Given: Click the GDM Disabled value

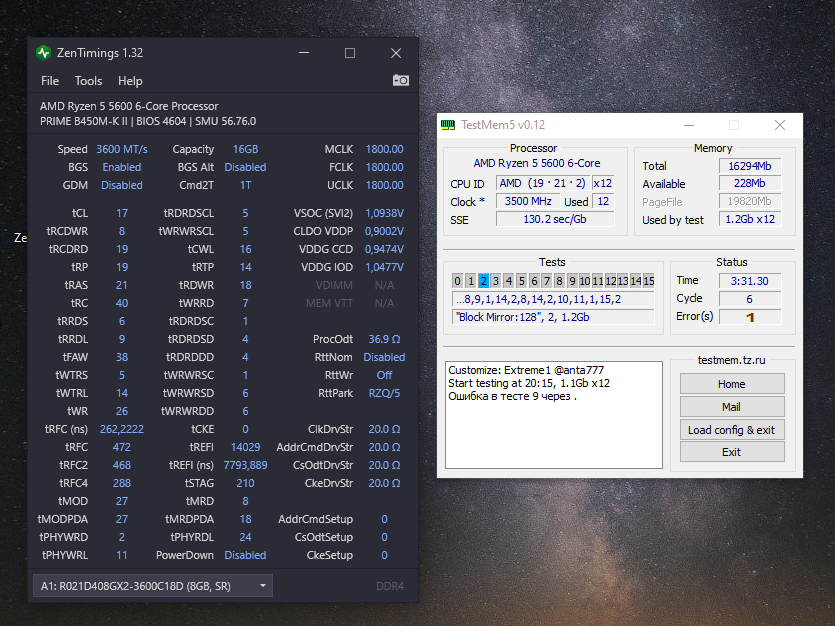Looking at the screenshot, I should 122,185.
